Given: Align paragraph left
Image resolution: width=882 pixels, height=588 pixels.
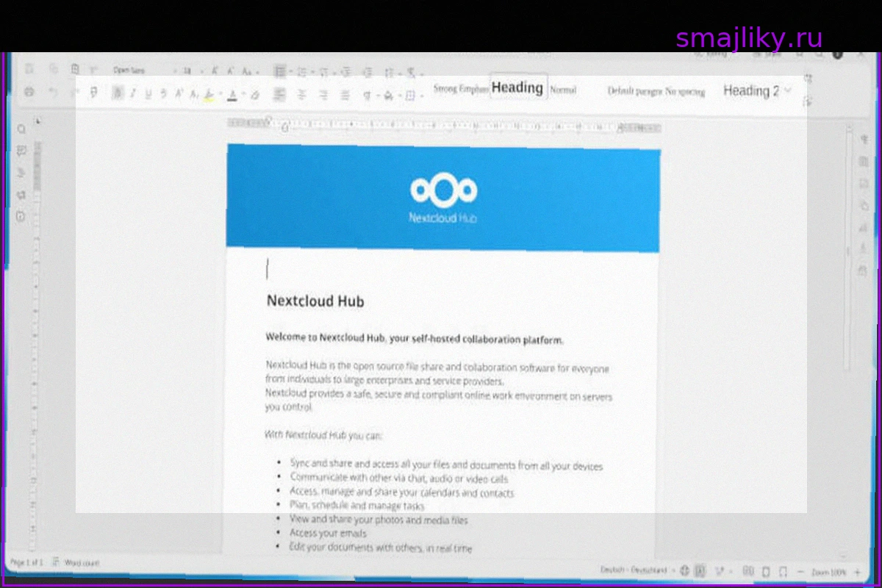Looking at the screenshot, I should 279,94.
